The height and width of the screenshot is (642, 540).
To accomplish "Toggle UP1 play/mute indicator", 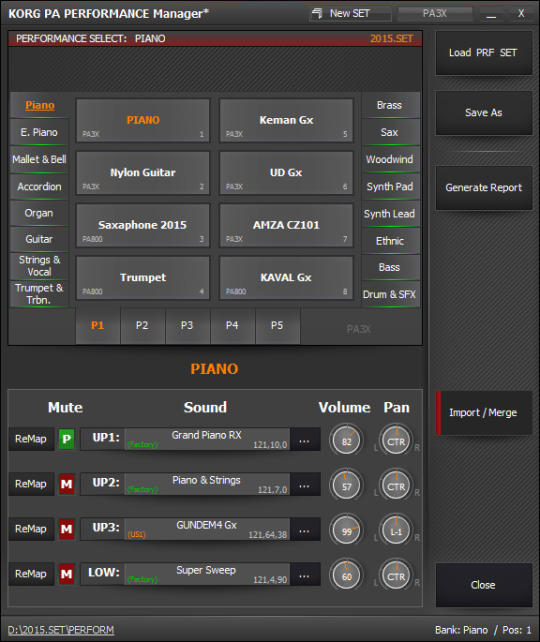I will [66, 439].
